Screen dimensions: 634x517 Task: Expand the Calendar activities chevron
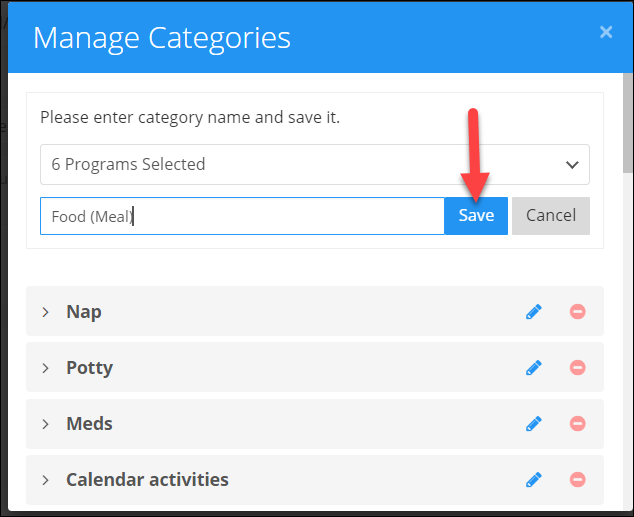click(45, 480)
